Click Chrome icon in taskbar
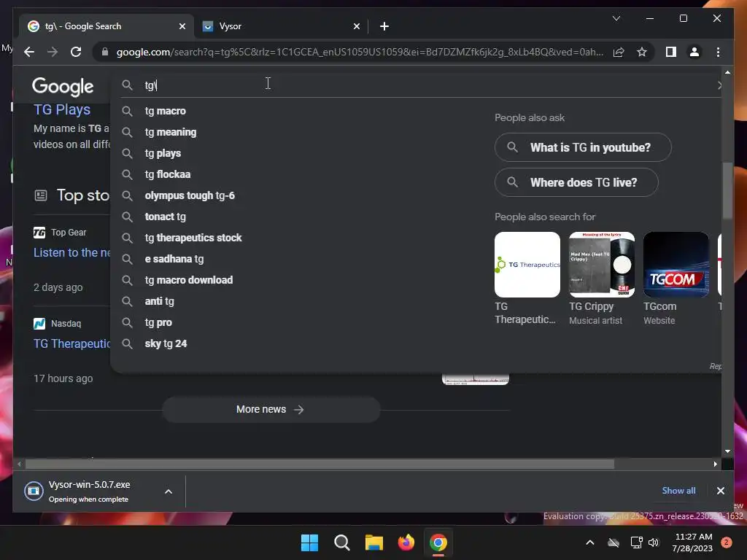Image resolution: width=747 pixels, height=560 pixels. point(438,542)
